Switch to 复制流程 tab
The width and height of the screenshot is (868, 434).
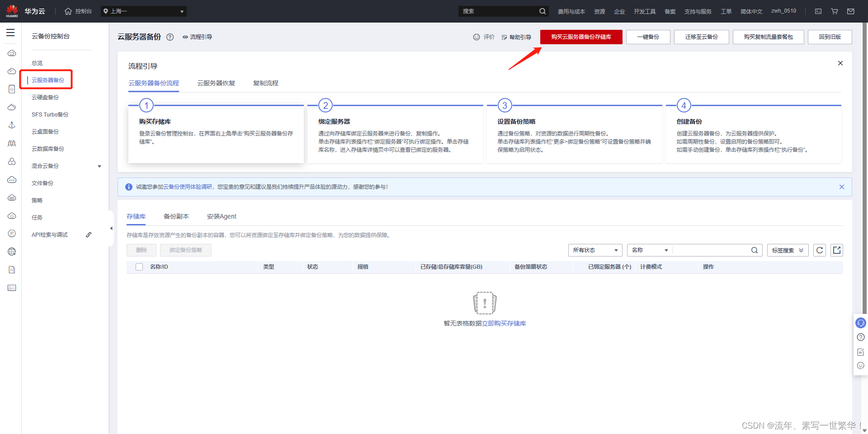pyautogui.click(x=266, y=83)
